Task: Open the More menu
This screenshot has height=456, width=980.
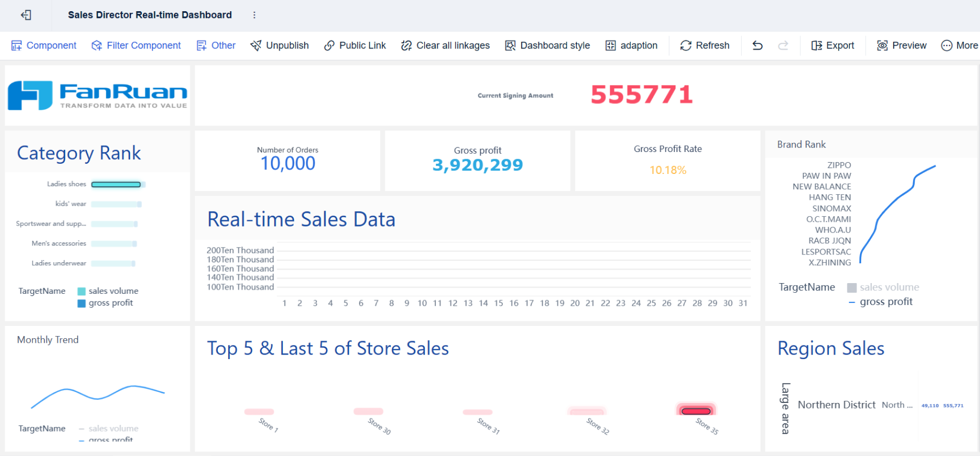Action: point(960,45)
